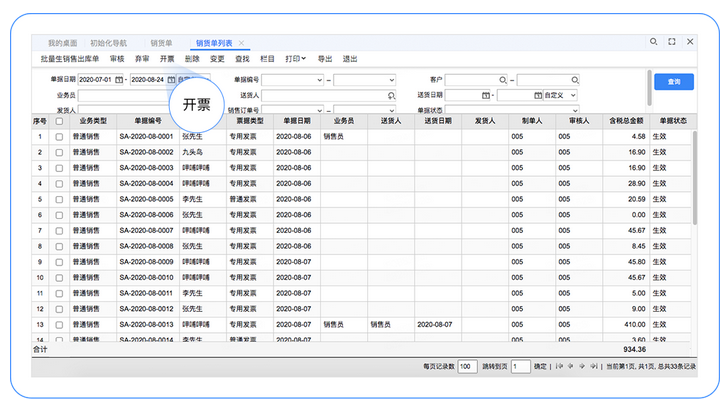The image size is (725, 401).
Task: Click the first 客户 lookup magnifier icon
Action: pos(503,80)
